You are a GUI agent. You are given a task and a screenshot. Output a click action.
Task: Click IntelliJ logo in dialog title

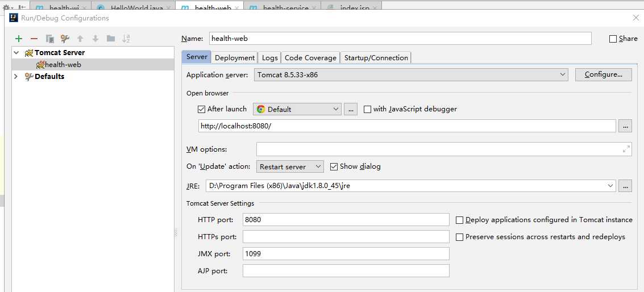(14, 18)
